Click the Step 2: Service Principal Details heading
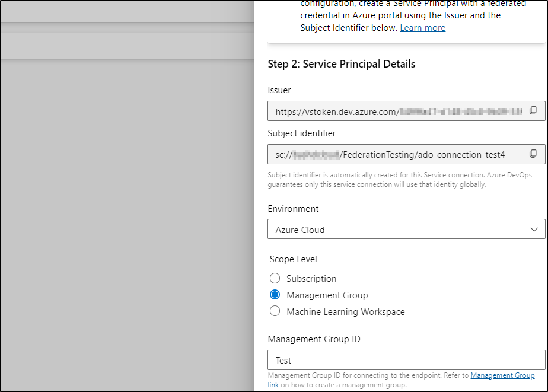This screenshot has width=548, height=392. pos(341,64)
